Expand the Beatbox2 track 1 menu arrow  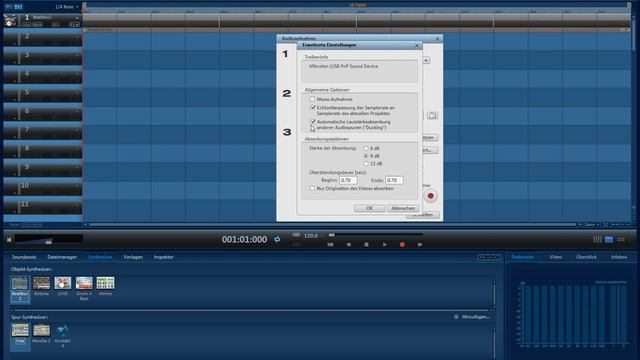pos(77,18)
